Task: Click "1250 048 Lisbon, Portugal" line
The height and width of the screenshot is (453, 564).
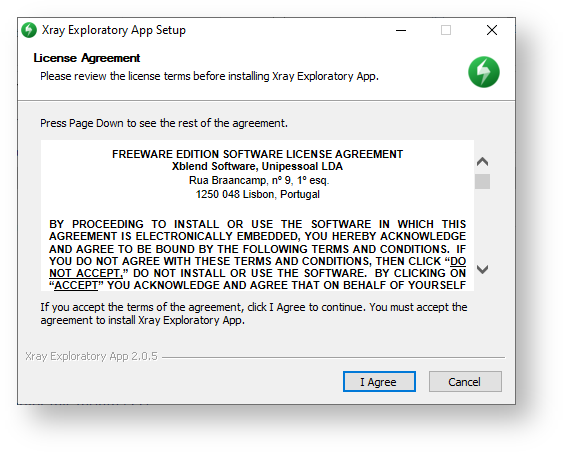Action: click(258, 194)
